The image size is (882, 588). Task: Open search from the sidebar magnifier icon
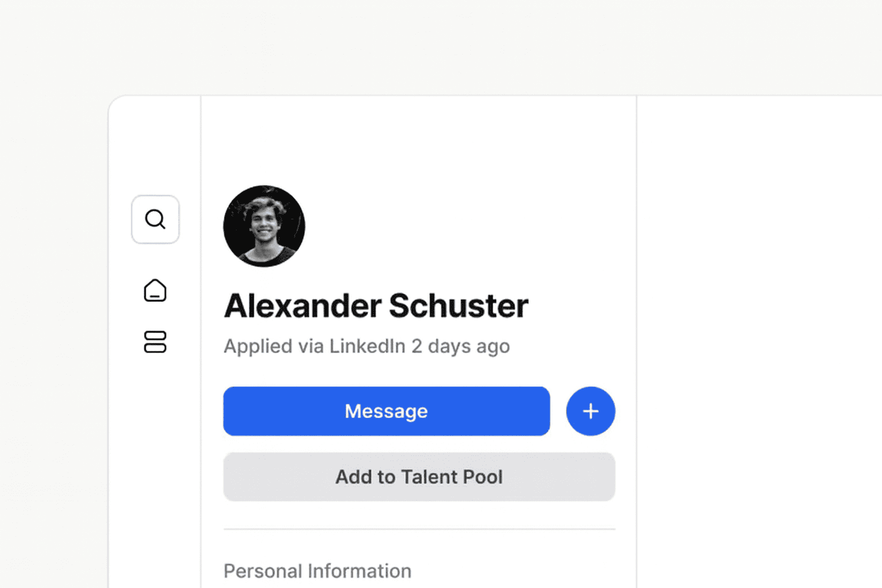[155, 219]
